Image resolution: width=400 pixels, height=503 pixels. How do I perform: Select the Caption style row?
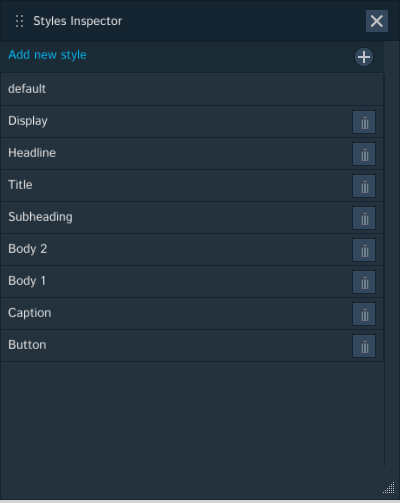pyautogui.click(x=192, y=313)
